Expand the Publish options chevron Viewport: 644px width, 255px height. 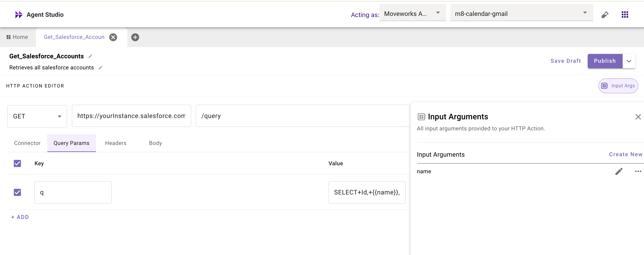coord(629,61)
